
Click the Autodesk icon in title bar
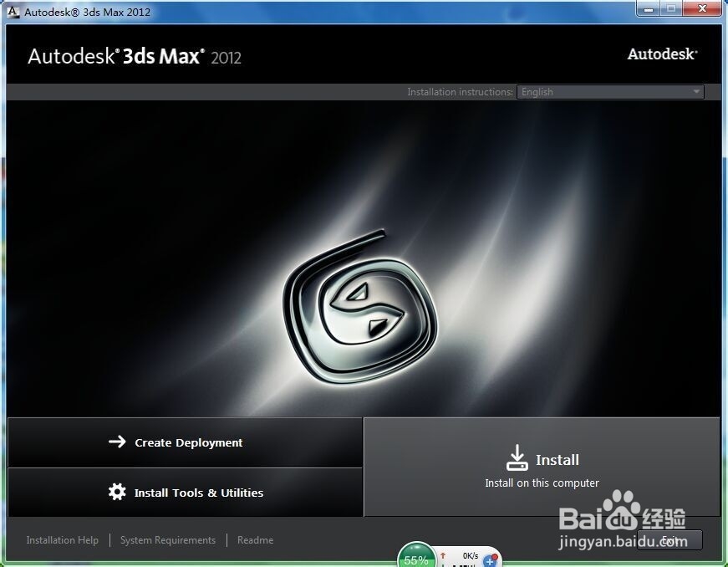coord(13,12)
